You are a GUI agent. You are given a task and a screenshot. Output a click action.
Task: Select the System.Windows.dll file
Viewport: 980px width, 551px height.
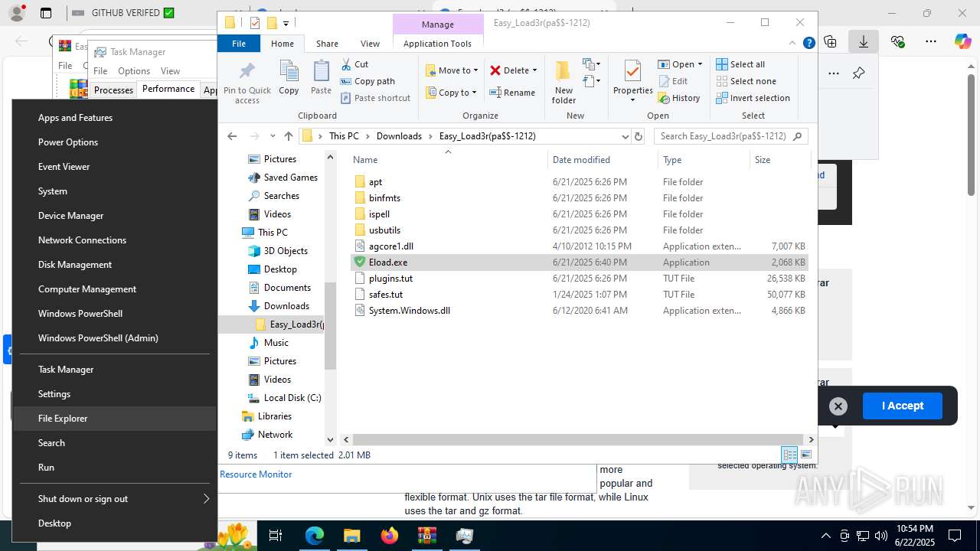click(580, 311)
